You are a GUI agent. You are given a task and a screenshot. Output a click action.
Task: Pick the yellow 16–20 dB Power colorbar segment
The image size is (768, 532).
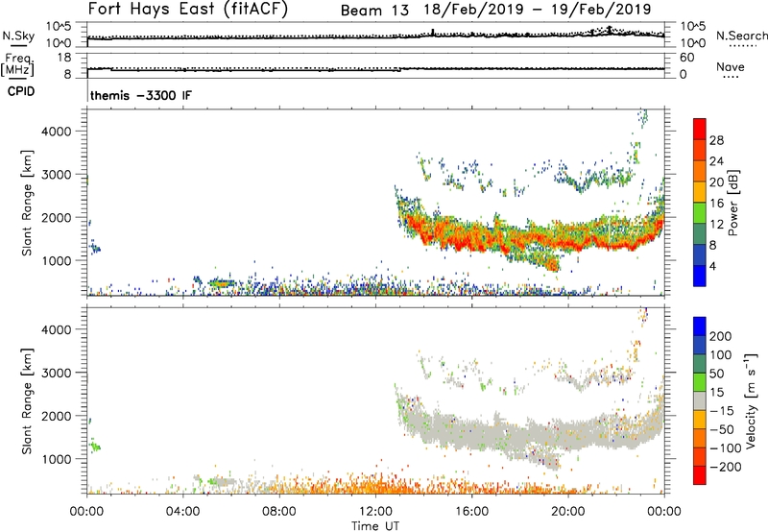pyautogui.click(x=700, y=192)
